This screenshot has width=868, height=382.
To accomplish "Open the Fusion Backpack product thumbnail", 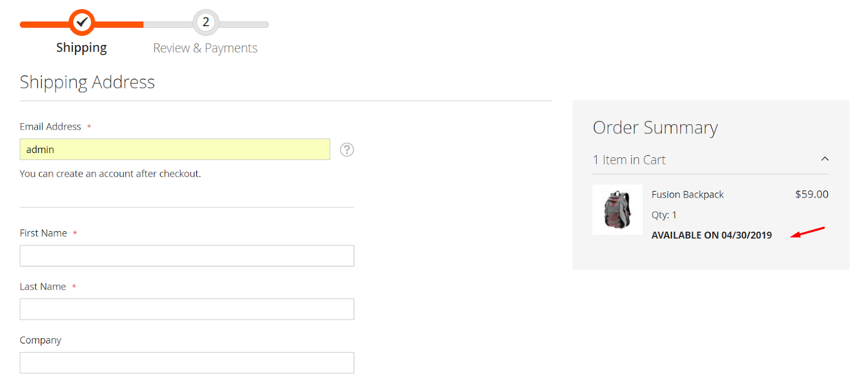I will 617,209.
